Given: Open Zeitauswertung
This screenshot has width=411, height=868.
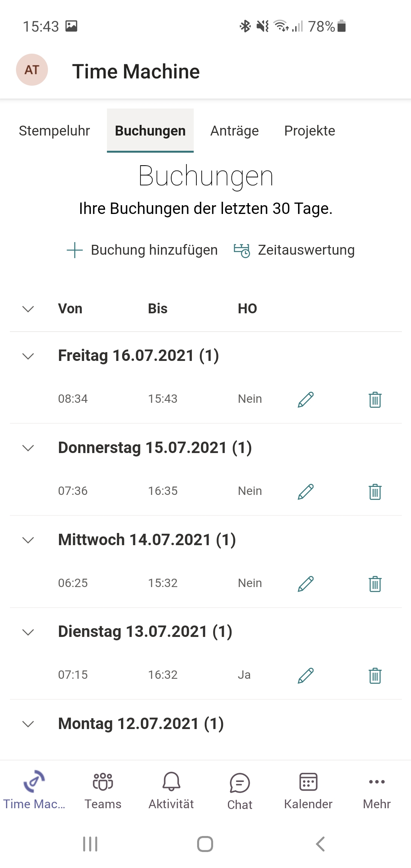Looking at the screenshot, I should 294,250.
